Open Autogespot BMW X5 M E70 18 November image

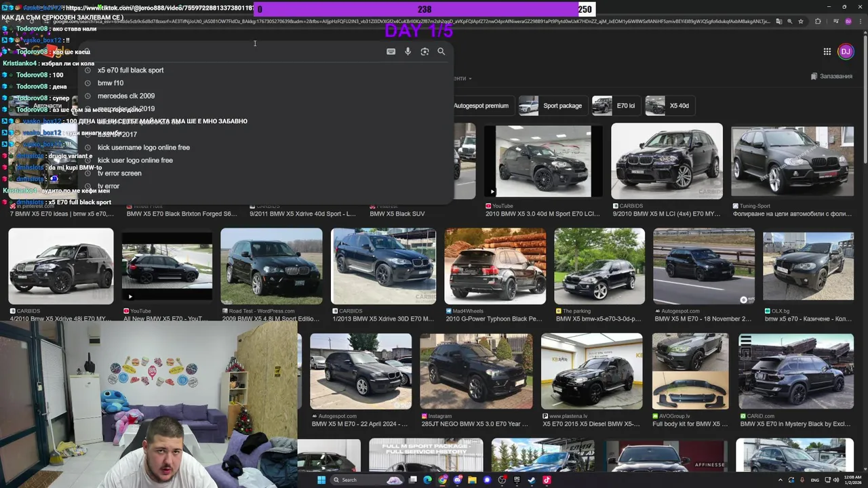tap(704, 266)
